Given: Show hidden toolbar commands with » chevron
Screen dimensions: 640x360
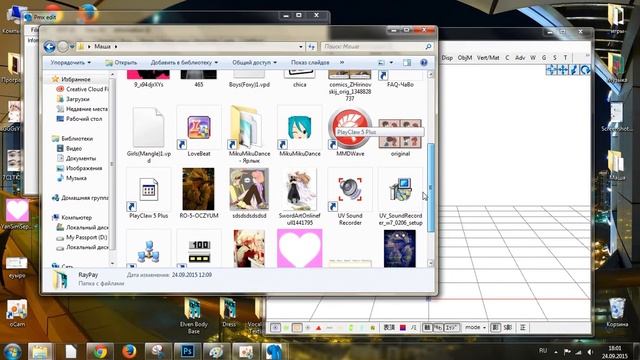Looking at the screenshot, I should [342, 62].
